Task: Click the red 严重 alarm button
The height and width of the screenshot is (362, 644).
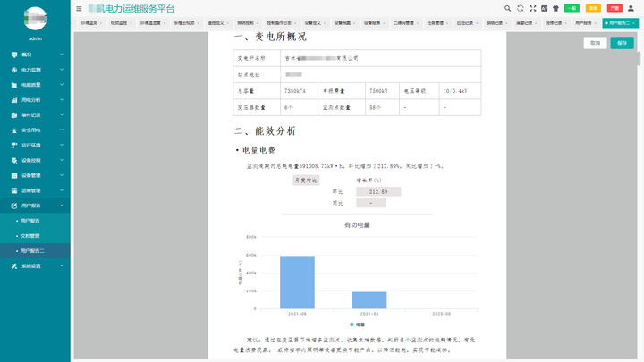Action: click(614, 8)
